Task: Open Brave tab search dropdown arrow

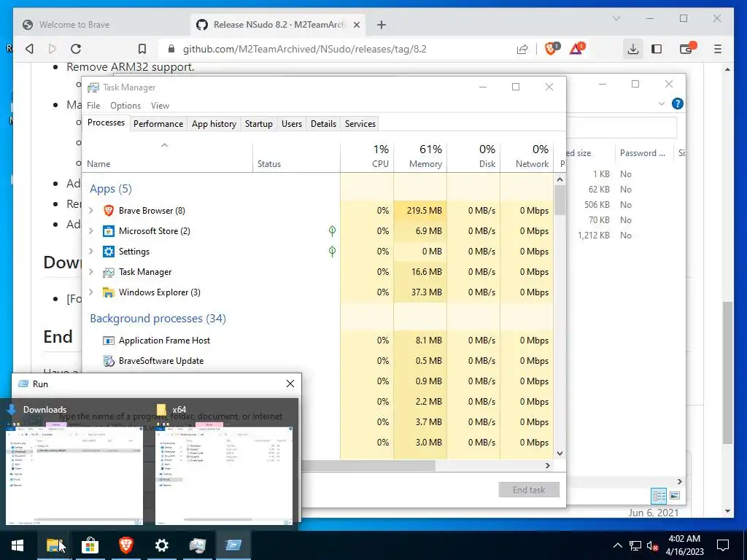Action: click(x=616, y=18)
